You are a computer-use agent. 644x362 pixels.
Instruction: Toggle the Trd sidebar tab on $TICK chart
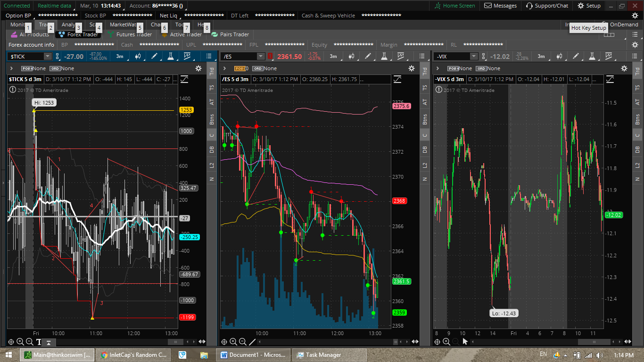[212, 71]
